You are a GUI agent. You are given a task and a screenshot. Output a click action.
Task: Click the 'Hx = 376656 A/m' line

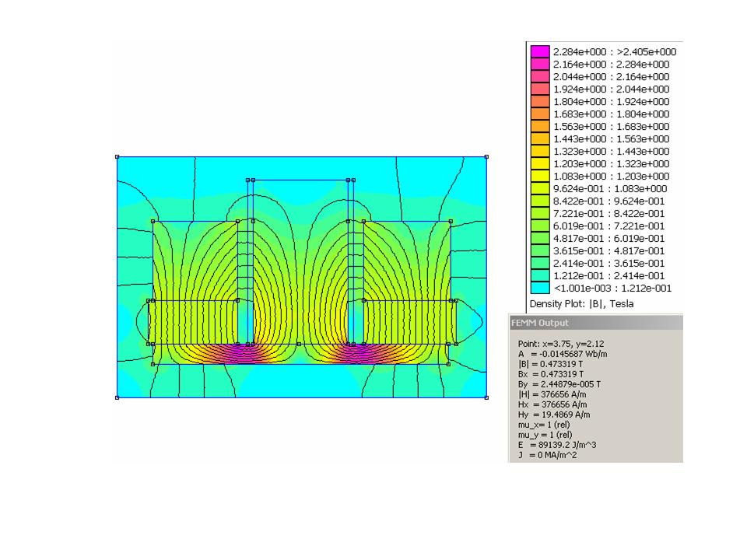pyautogui.click(x=552, y=404)
